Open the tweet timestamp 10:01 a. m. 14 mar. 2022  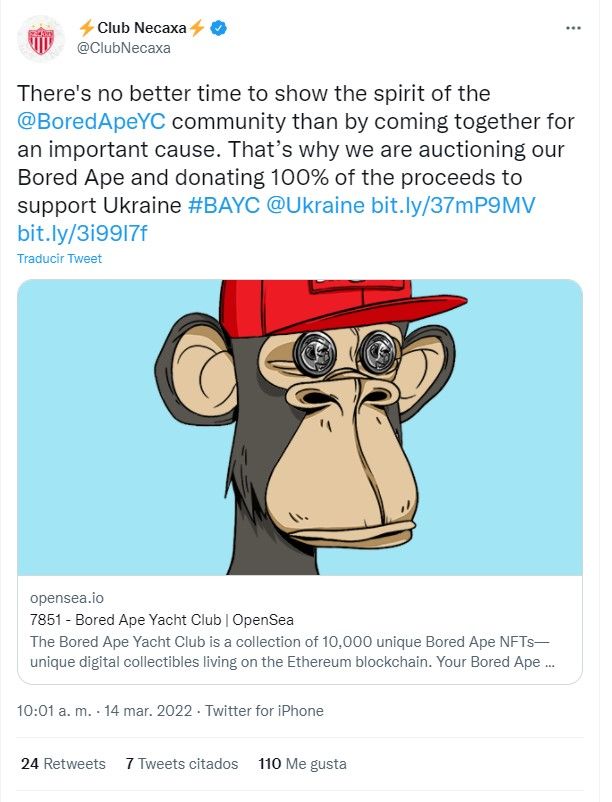pyautogui.click(x=104, y=711)
